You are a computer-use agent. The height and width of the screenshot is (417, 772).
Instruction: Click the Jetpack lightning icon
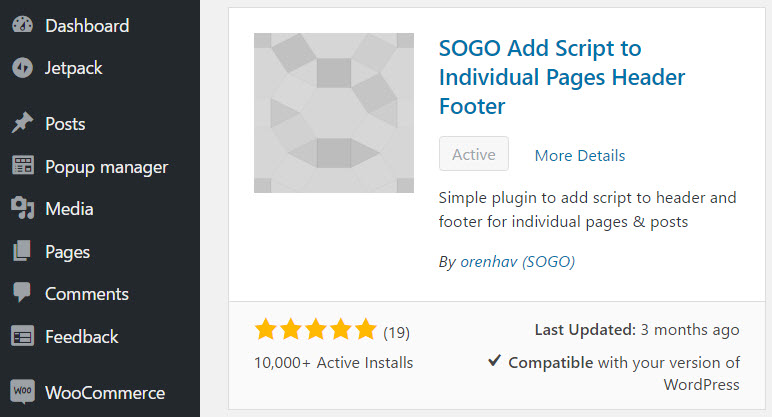pos(23,68)
